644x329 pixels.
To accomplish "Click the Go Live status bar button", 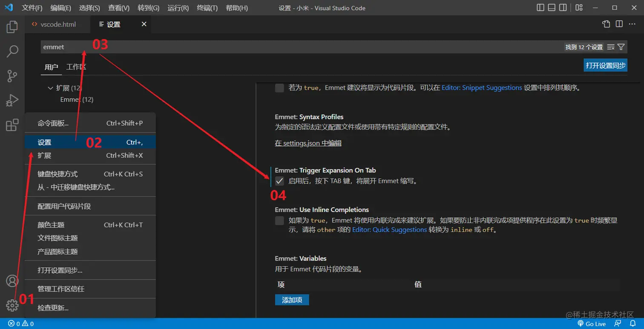I will pyautogui.click(x=592, y=324).
